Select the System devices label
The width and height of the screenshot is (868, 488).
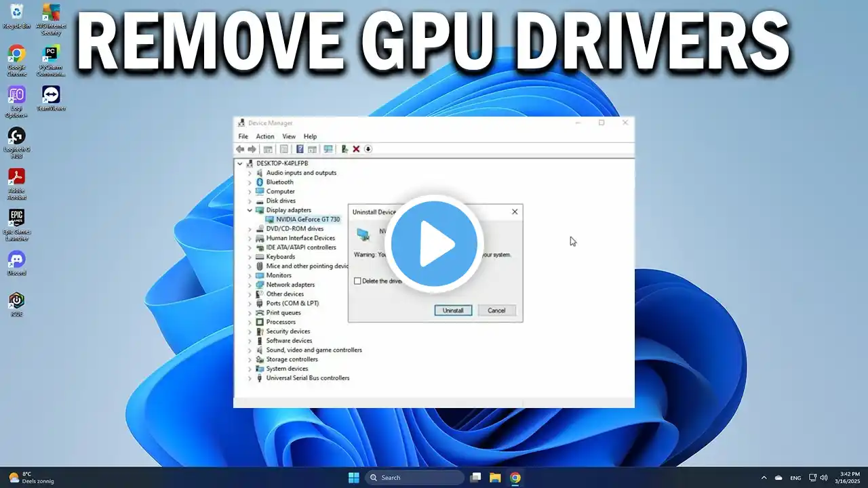tap(287, 369)
